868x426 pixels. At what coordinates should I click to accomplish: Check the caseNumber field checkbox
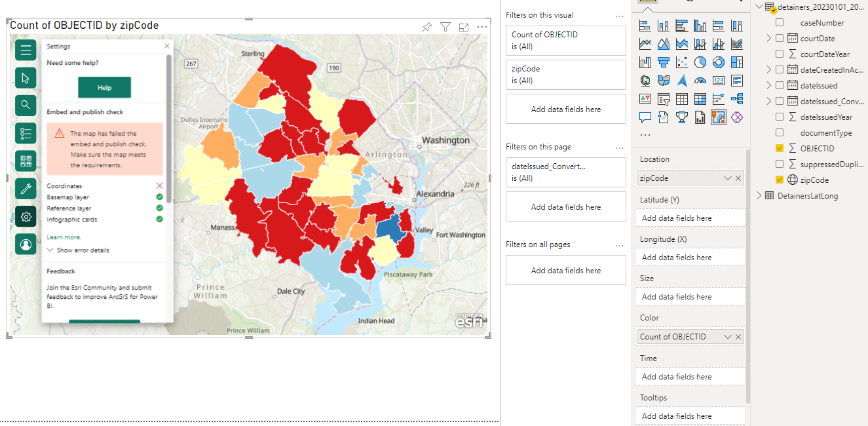[780, 22]
